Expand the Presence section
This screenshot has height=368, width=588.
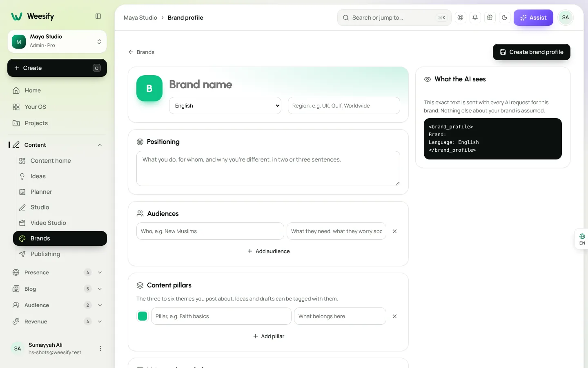[57, 272]
